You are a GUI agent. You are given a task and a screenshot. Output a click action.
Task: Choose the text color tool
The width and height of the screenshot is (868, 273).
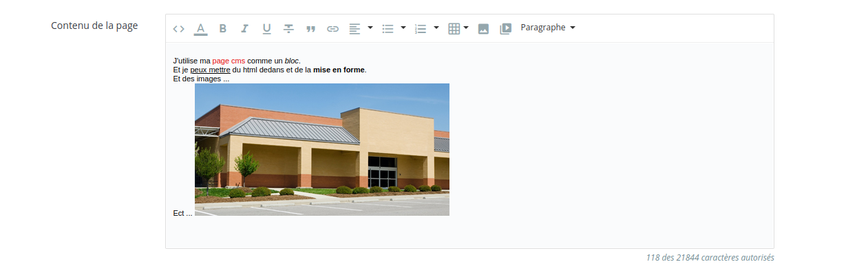tap(200, 28)
